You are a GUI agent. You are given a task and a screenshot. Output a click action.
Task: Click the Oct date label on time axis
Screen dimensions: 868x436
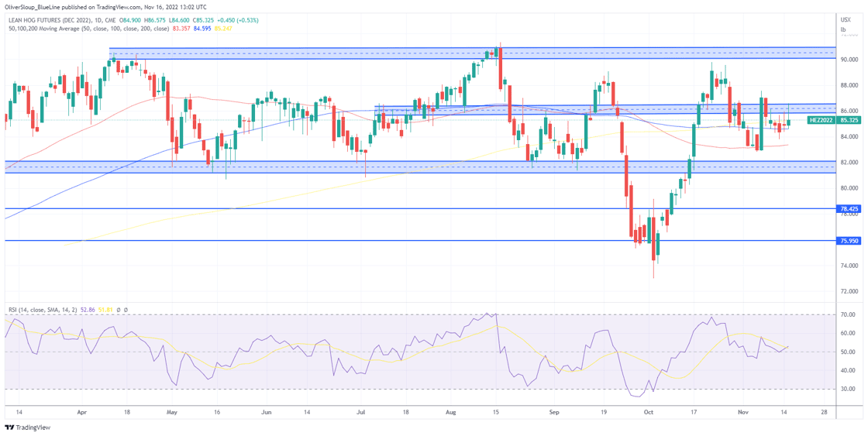649,412
